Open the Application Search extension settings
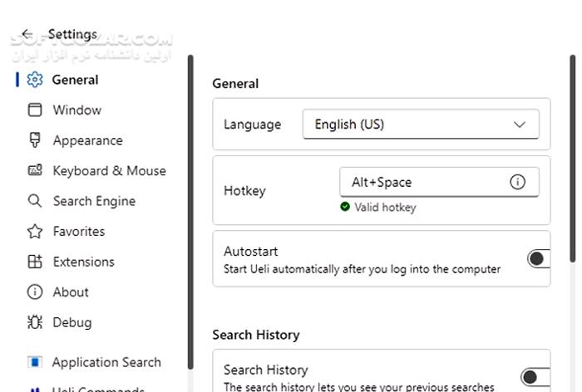582x392 pixels. pos(96,362)
